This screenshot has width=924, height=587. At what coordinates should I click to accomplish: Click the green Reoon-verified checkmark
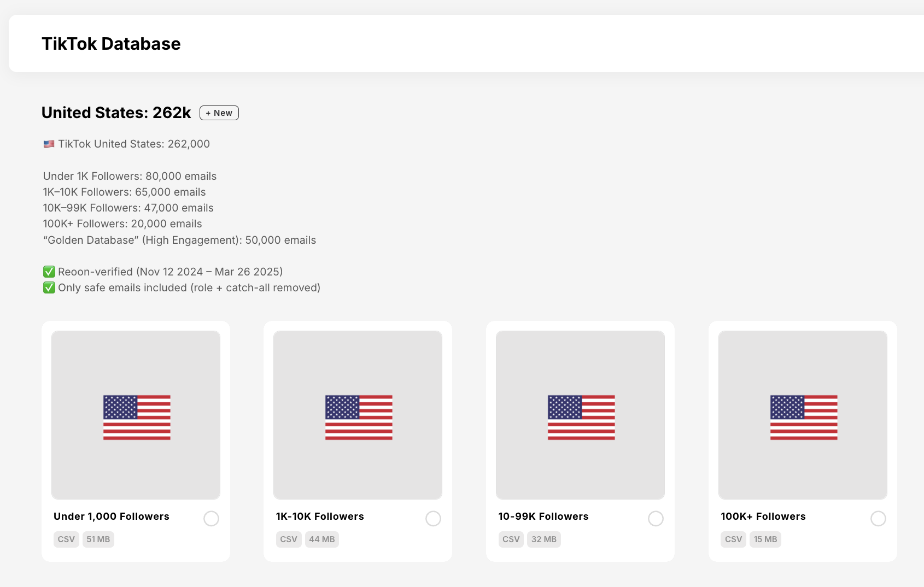(49, 272)
